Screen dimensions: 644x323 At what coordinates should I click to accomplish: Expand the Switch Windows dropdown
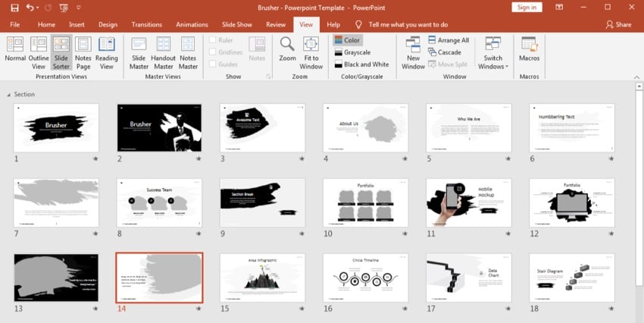[x=493, y=52]
